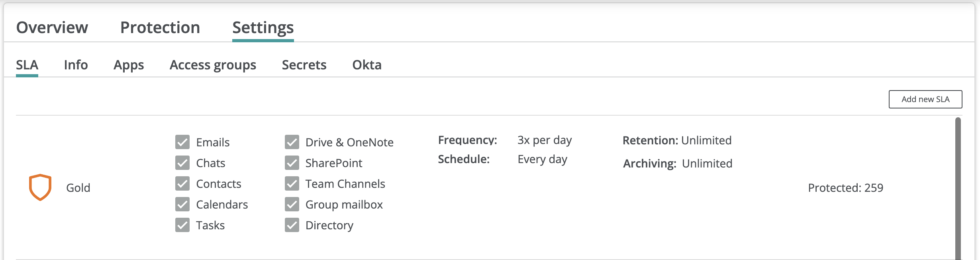Image resolution: width=980 pixels, height=260 pixels.
Task: Go to the Apps sub-tab
Action: point(129,65)
